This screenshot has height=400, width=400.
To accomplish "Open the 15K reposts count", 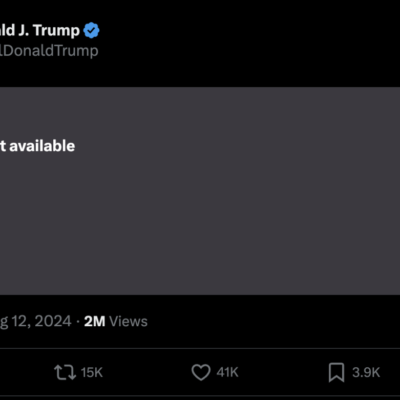I will [92, 372].
